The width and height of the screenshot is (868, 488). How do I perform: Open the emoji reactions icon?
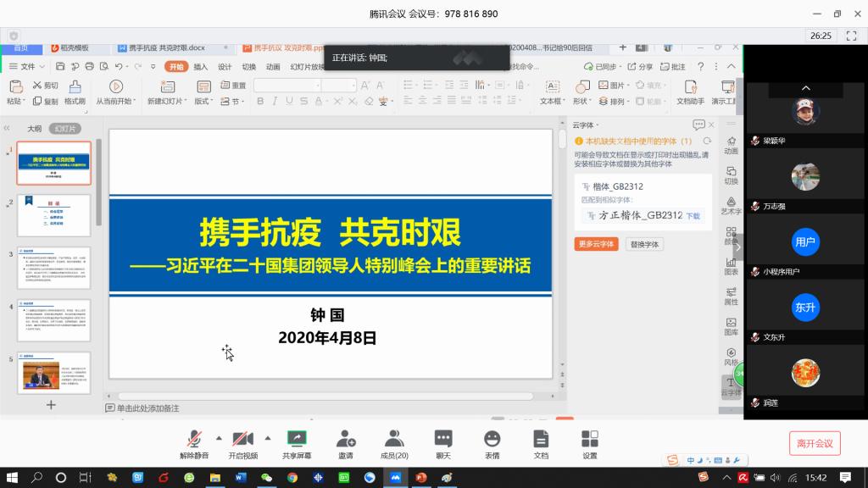[492, 438]
